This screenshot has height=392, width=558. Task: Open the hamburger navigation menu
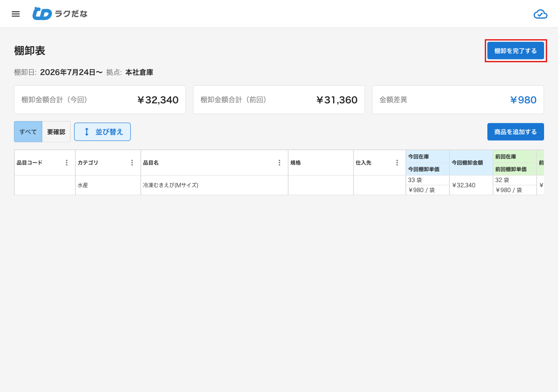(16, 14)
